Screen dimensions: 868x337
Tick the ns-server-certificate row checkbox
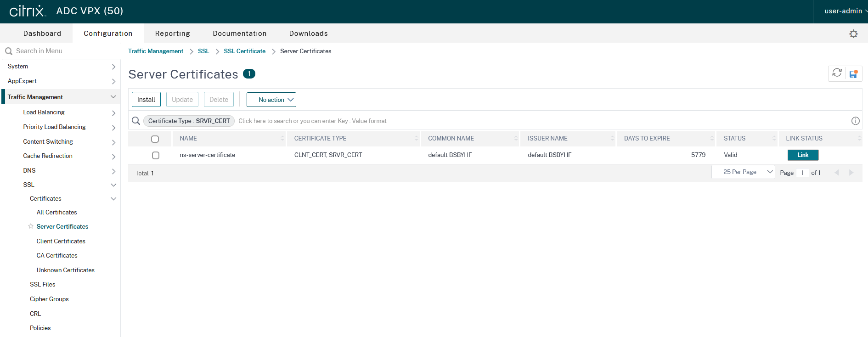point(156,155)
